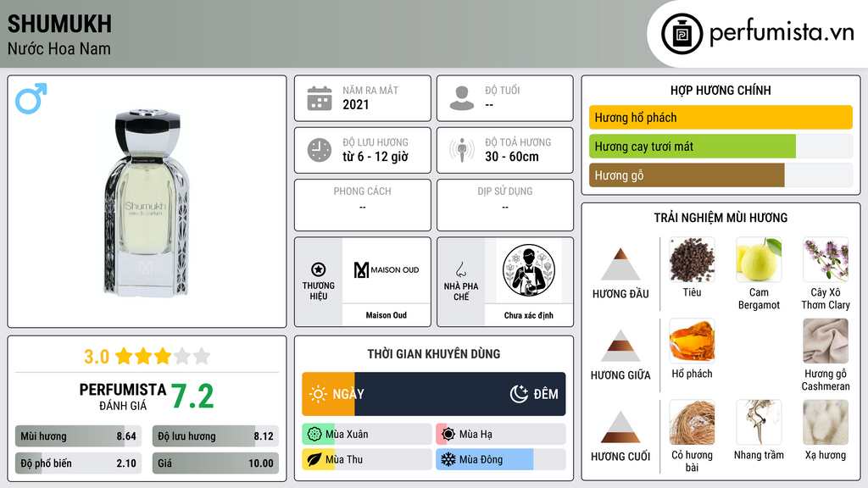This screenshot has width=868, height=488.
Task: Click the nose icon above Nhà pha chế
Action: click(x=460, y=269)
